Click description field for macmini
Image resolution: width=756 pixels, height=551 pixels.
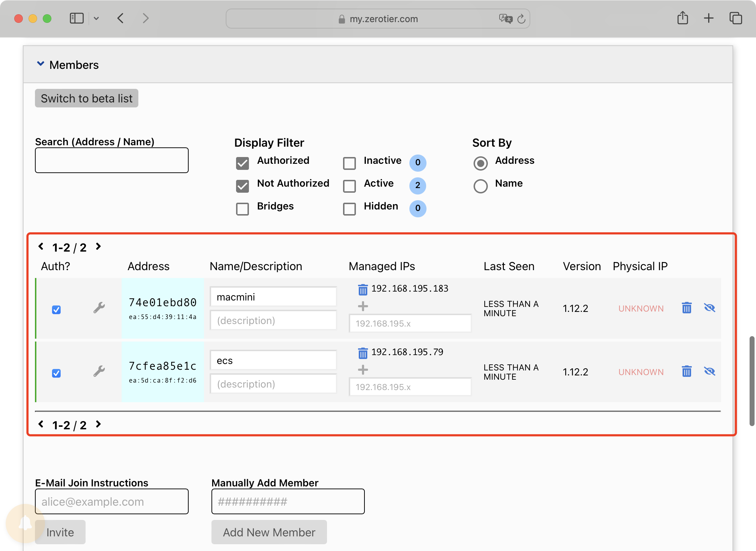pyautogui.click(x=273, y=320)
